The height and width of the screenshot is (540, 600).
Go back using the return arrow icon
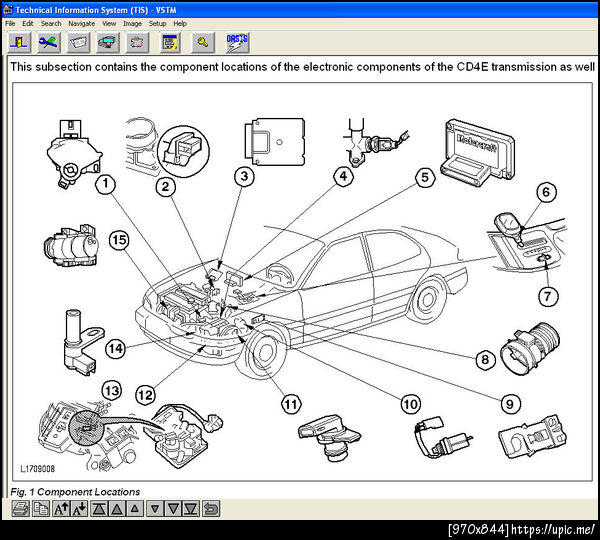(x=210, y=509)
